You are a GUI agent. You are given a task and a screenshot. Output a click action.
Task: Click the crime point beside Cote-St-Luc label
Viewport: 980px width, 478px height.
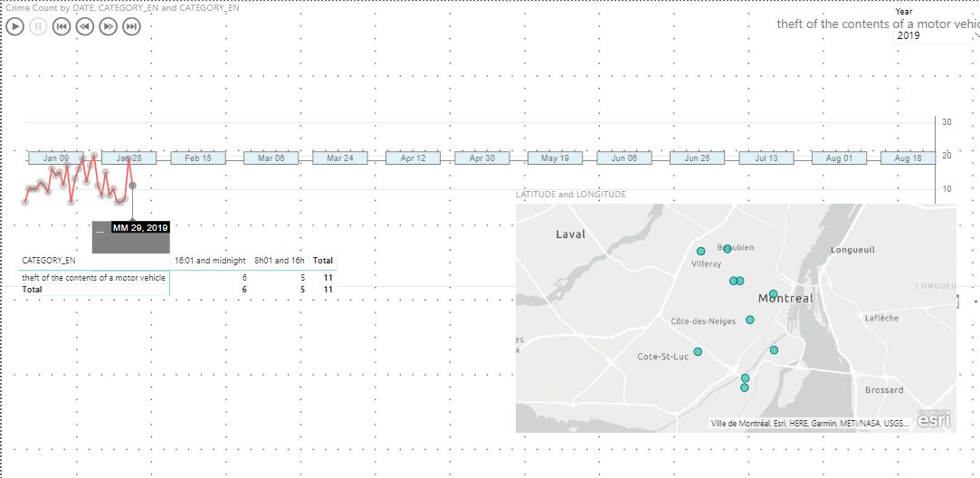(x=698, y=351)
